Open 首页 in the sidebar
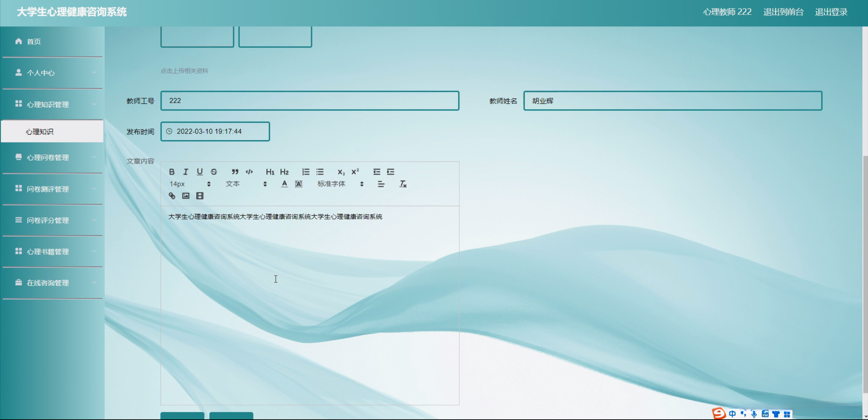 34,41
